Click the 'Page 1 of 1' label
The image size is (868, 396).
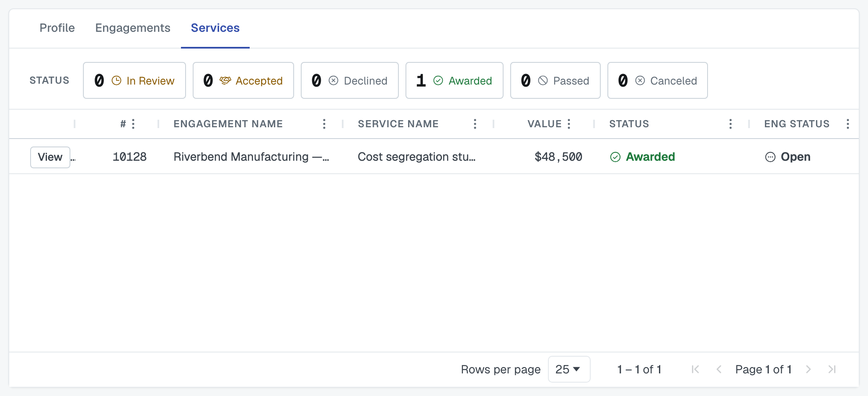tap(763, 369)
